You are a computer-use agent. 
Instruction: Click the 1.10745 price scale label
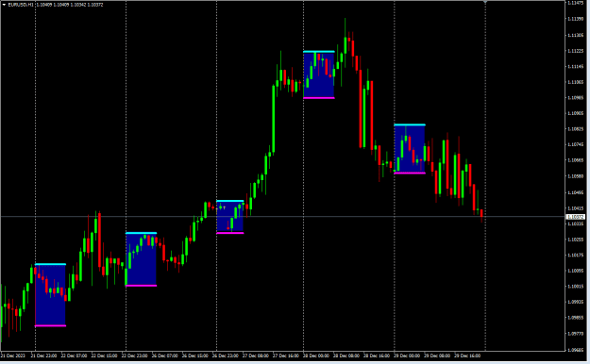click(575, 145)
